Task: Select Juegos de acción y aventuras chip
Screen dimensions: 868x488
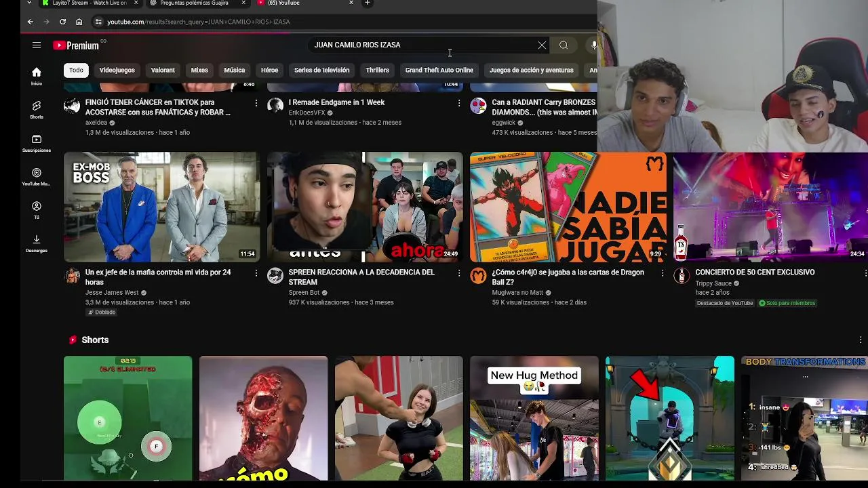Action: click(532, 70)
